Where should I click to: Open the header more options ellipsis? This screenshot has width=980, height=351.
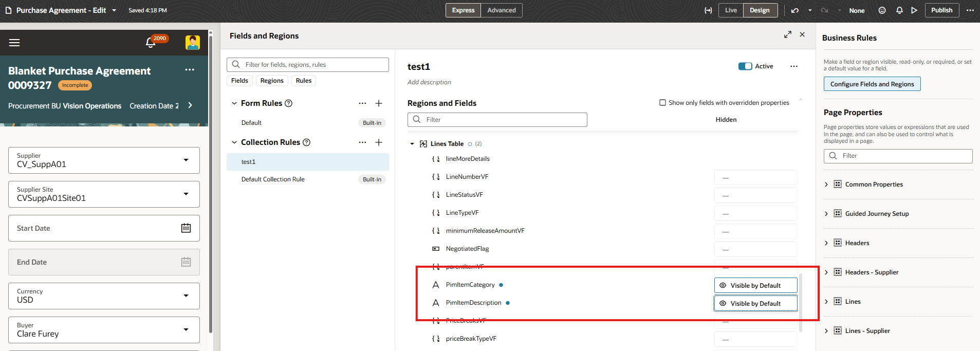(970, 10)
